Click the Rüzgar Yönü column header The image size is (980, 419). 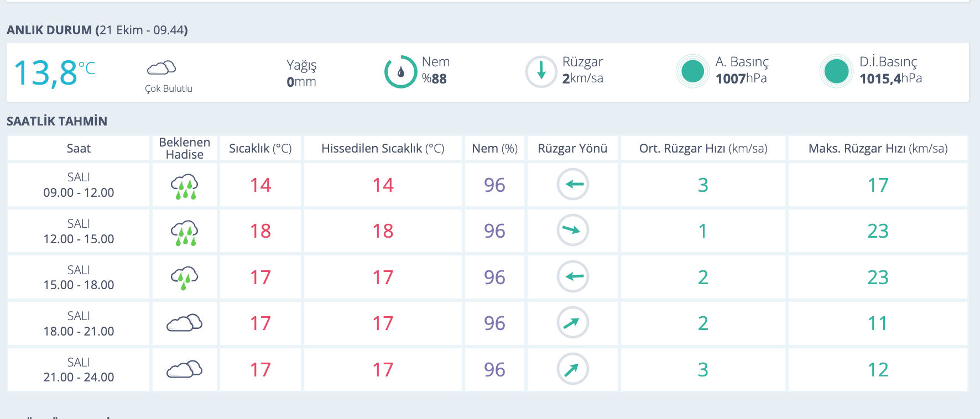pos(572,148)
